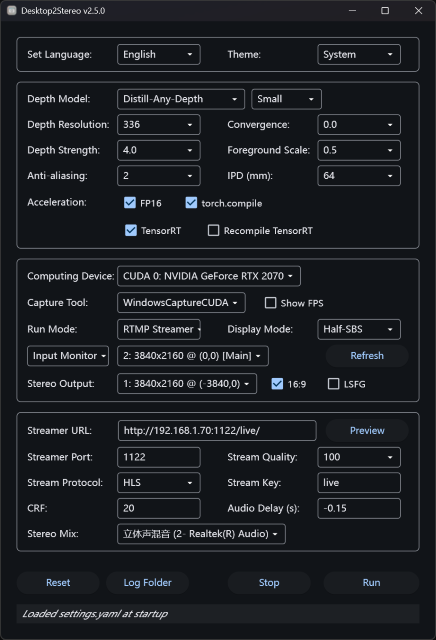Open the Capture Tool dropdown
Viewport: 436px width, 640px height.
click(181, 303)
